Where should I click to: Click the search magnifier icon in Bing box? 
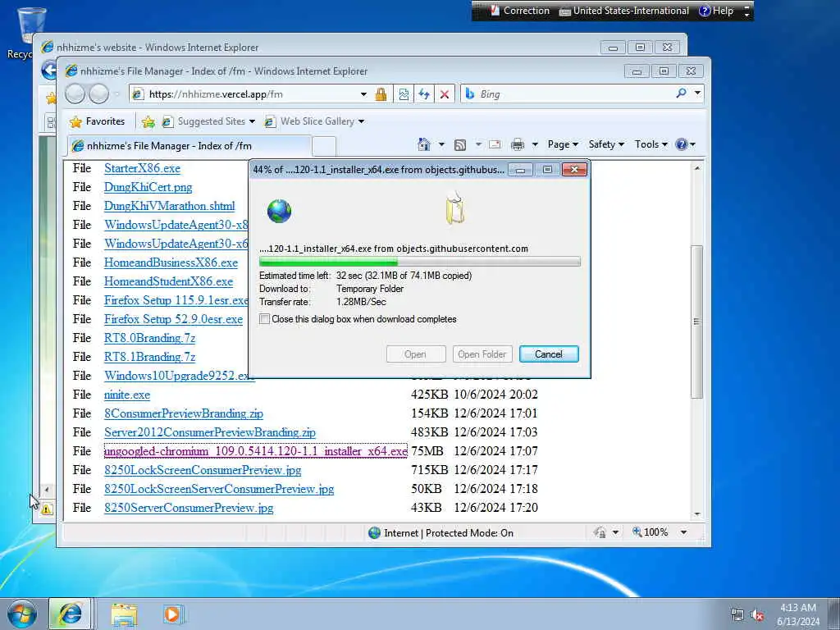[681, 94]
